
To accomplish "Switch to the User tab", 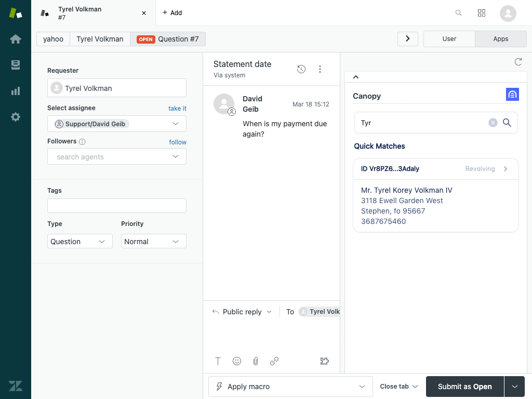I will pyautogui.click(x=449, y=39).
